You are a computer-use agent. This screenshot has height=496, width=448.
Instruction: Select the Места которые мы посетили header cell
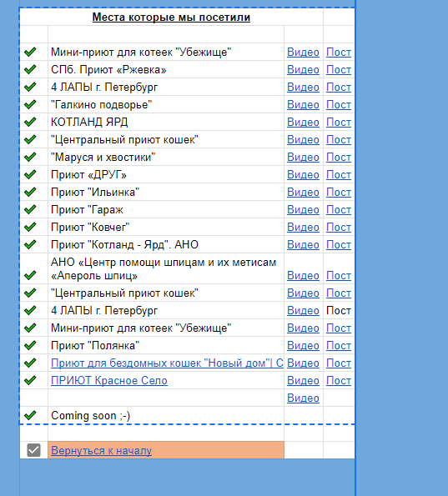click(171, 17)
